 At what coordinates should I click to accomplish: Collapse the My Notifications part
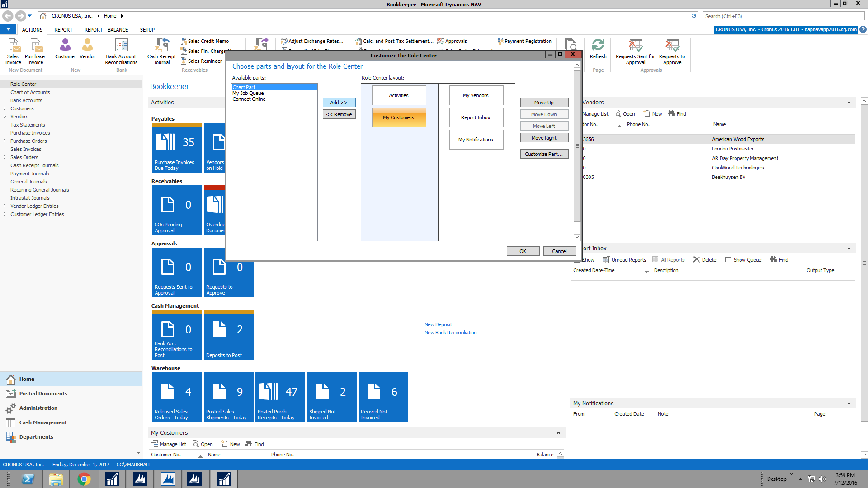(x=849, y=404)
